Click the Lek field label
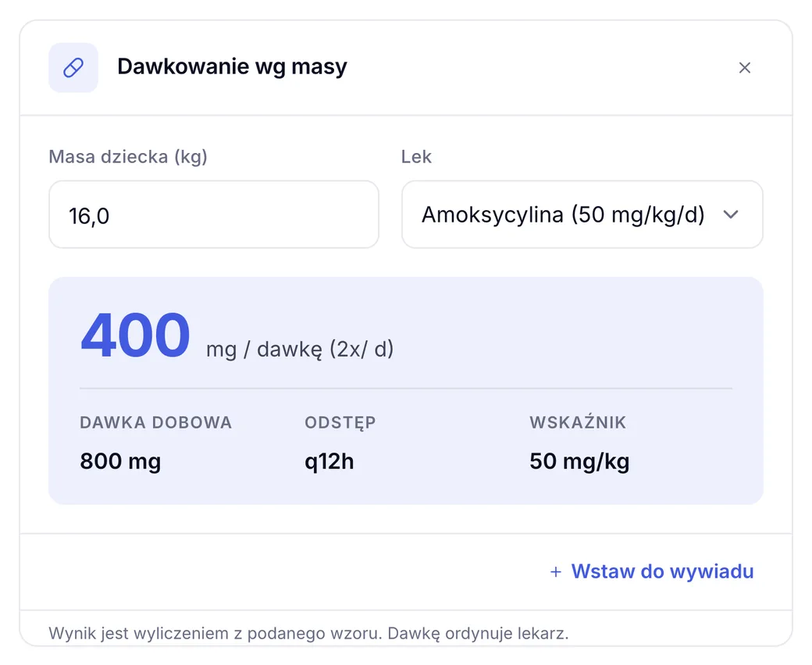This screenshot has width=812, height=665. click(416, 157)
